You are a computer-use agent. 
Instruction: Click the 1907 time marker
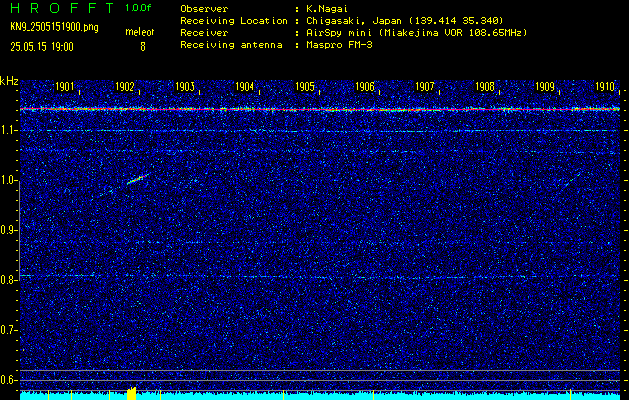(425, 87)
